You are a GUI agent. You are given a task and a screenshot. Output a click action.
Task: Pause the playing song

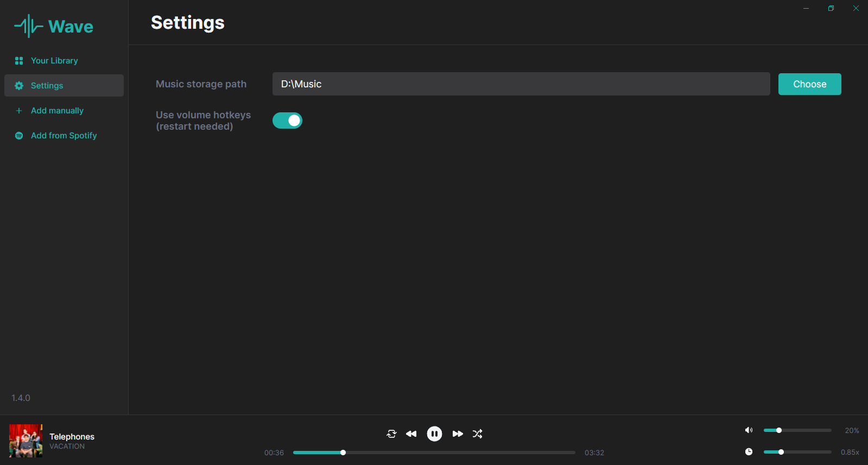pyautogui.click(x=434, y=434)
